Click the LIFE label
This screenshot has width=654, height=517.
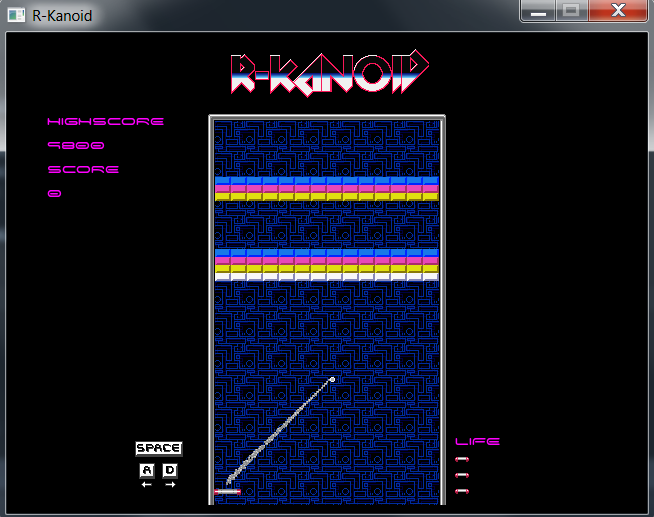477,441
